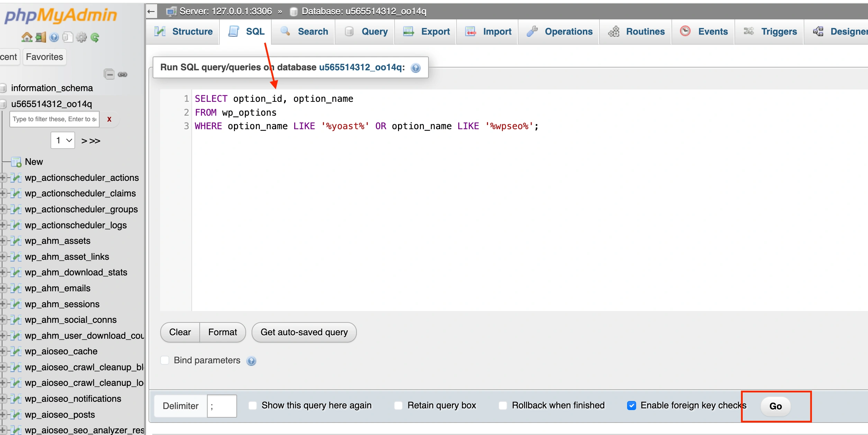
Task: Open the page number dropdown in sidebar
Action: 62,140
